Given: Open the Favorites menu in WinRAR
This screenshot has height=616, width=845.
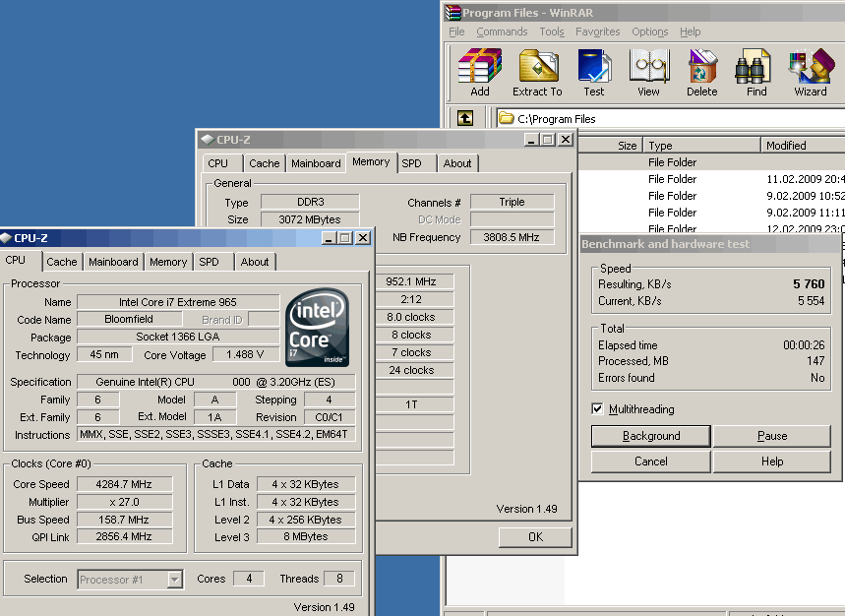Looking at the screenshot, I should (x=598, y=31).
